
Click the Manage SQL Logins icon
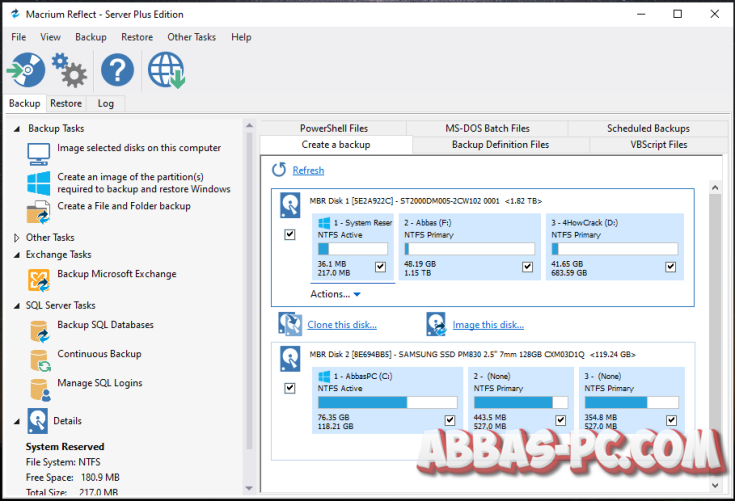click(40, 390)
